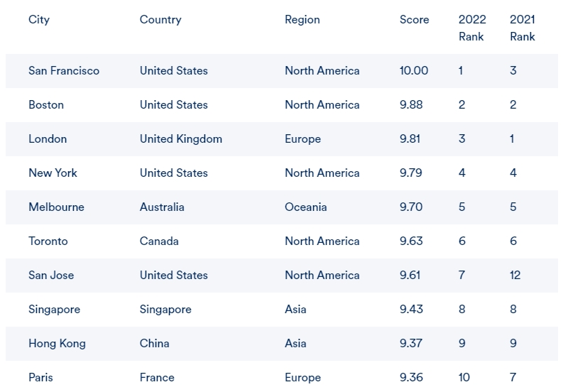Click Hong Kong in the city column
This screenshot has height=392, width=563.
tap(57, 344)
